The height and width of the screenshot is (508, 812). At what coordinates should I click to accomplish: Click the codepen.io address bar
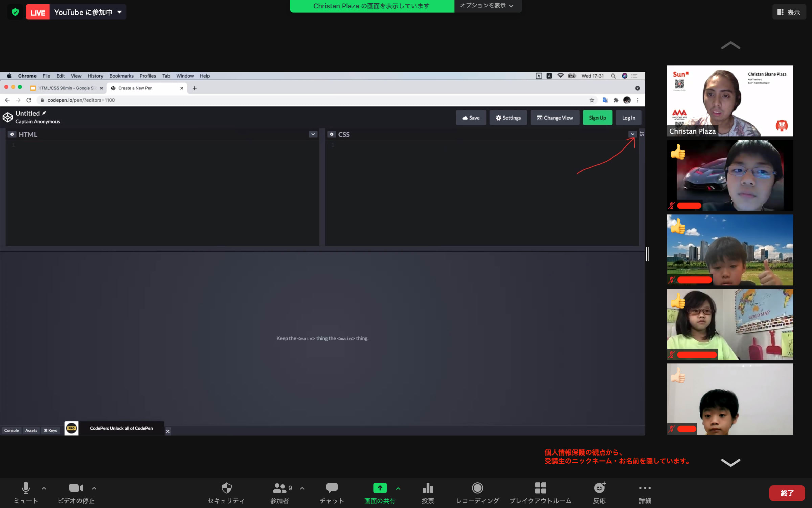point(81,100)
